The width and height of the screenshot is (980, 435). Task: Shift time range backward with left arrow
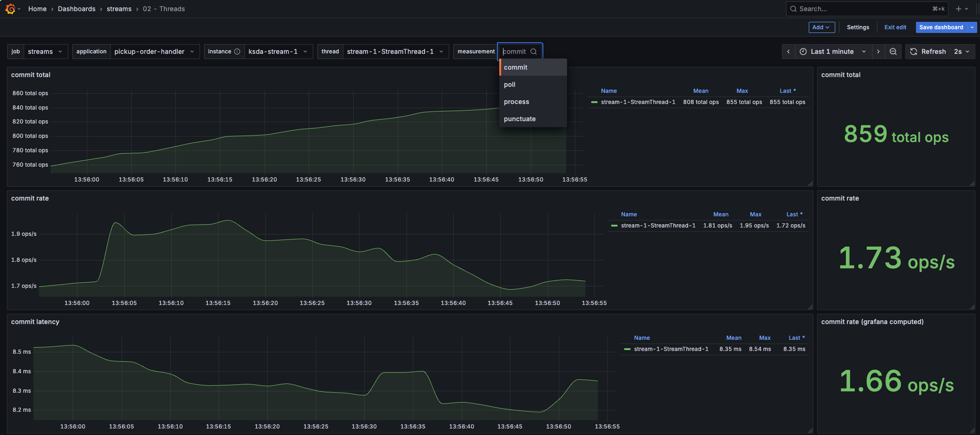coord(788,52)
